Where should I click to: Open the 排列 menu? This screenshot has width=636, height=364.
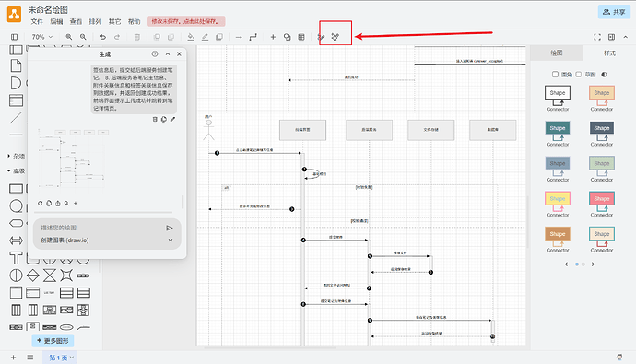pos(95,21)
